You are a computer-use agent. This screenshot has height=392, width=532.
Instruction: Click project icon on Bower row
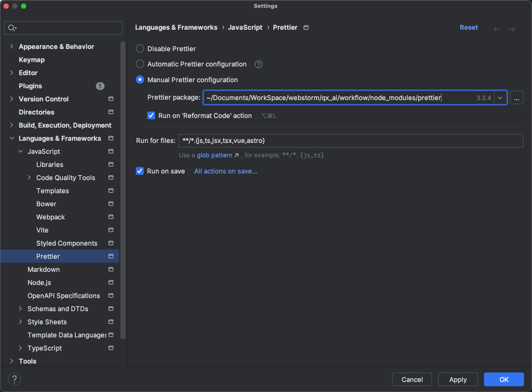[111, 204]
